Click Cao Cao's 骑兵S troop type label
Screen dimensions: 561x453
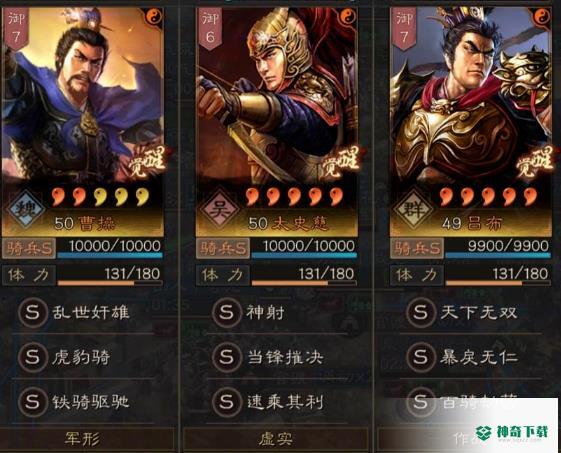(29, 248)
